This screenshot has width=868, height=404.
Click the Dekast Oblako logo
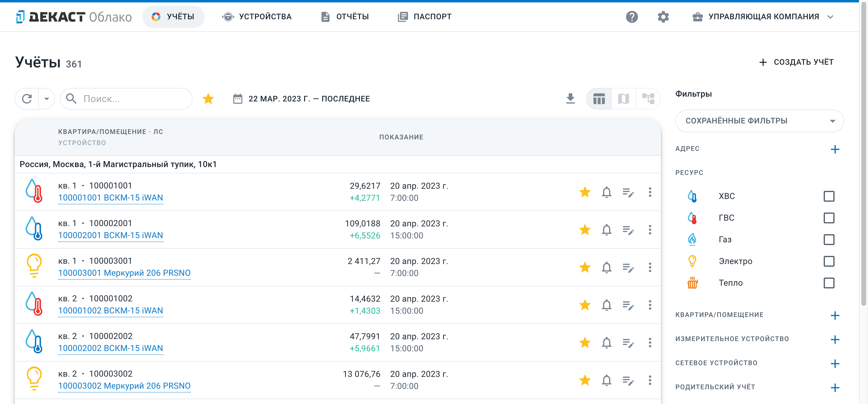(x=74, y=17)
